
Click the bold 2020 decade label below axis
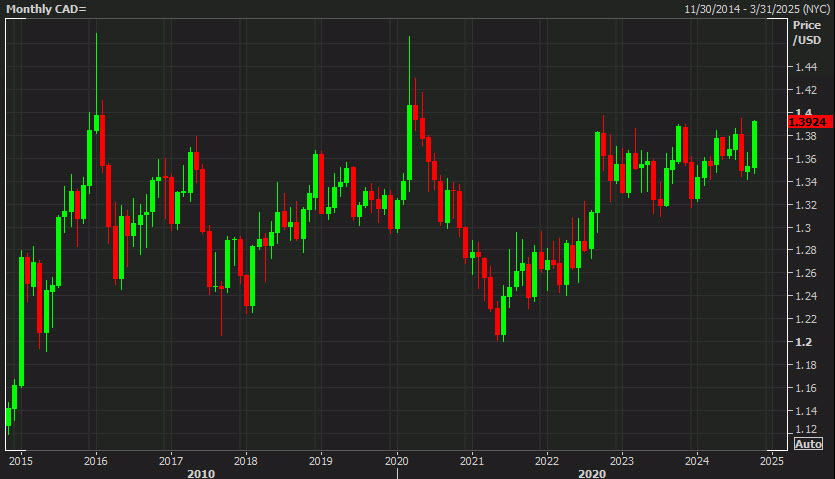tap(592, 474)
